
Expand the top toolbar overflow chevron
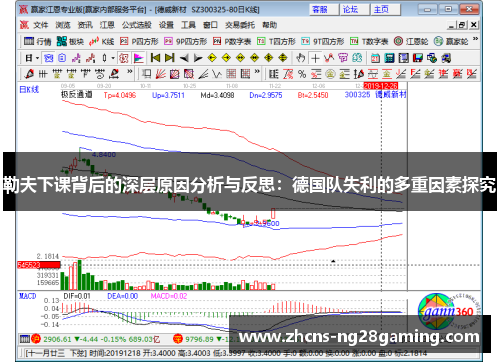(x=476, y=39)
